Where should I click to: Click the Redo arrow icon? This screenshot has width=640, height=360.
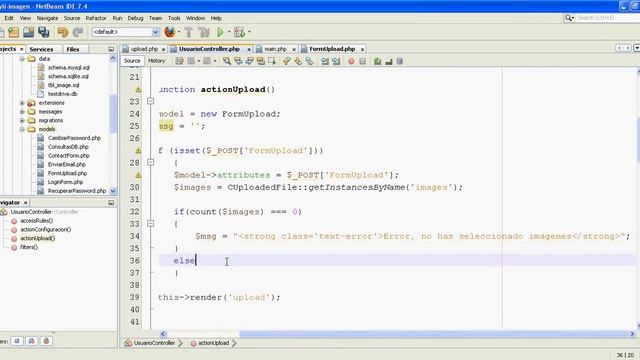coord(78,32)
